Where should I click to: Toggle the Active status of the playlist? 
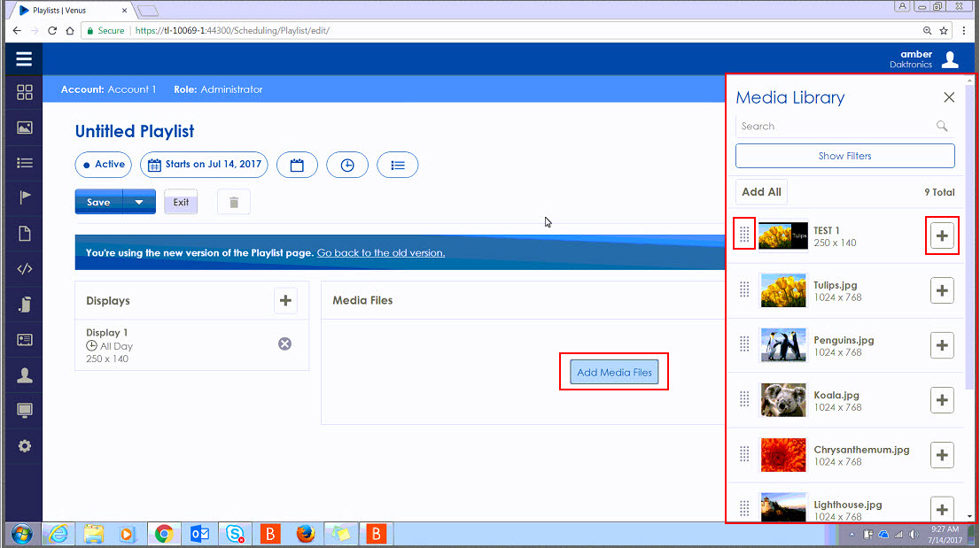coord(103,165)
